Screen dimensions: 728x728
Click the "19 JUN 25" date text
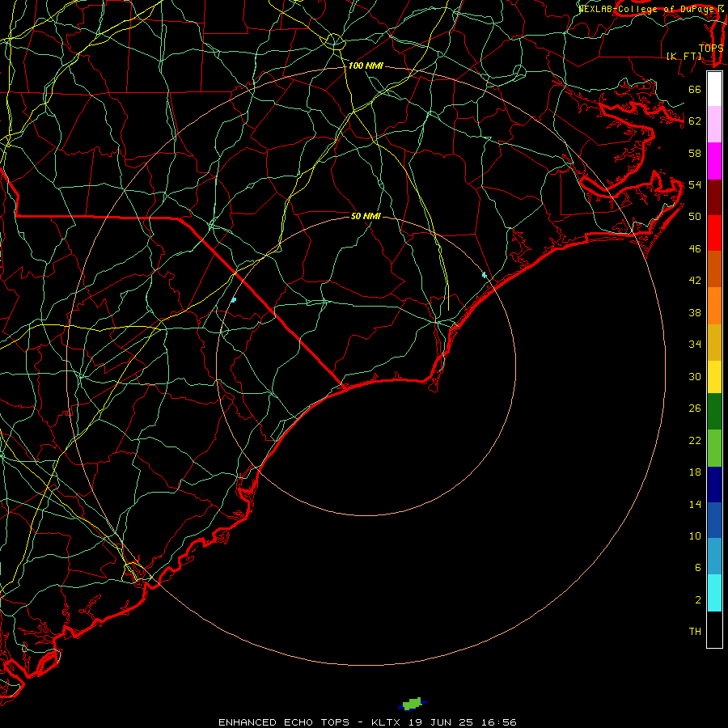coord(441,722)
